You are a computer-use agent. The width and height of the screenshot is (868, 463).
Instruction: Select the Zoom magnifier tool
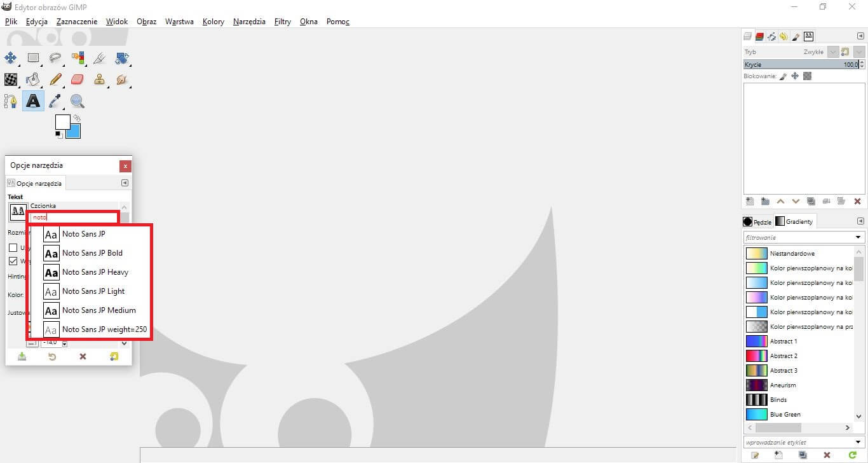78,101
